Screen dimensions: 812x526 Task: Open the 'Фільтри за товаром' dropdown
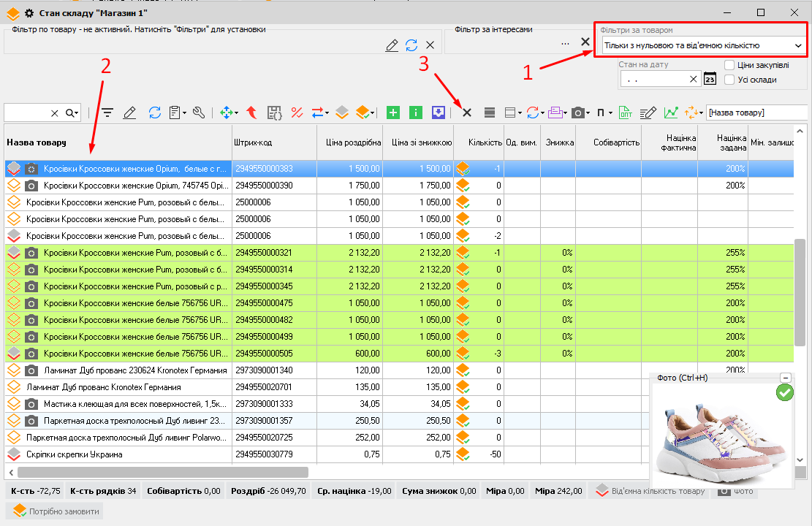click(798, 45)
